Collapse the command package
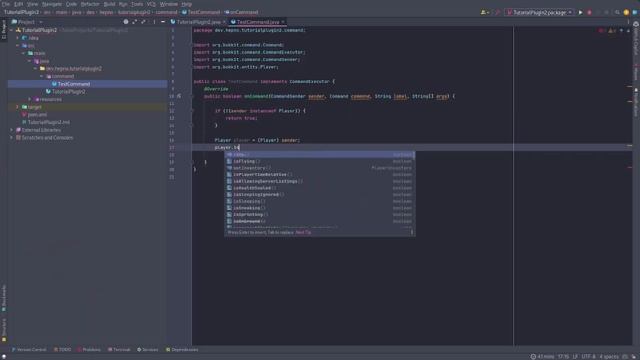Screen dimensions: 640x360 click(x=41, y=76)
